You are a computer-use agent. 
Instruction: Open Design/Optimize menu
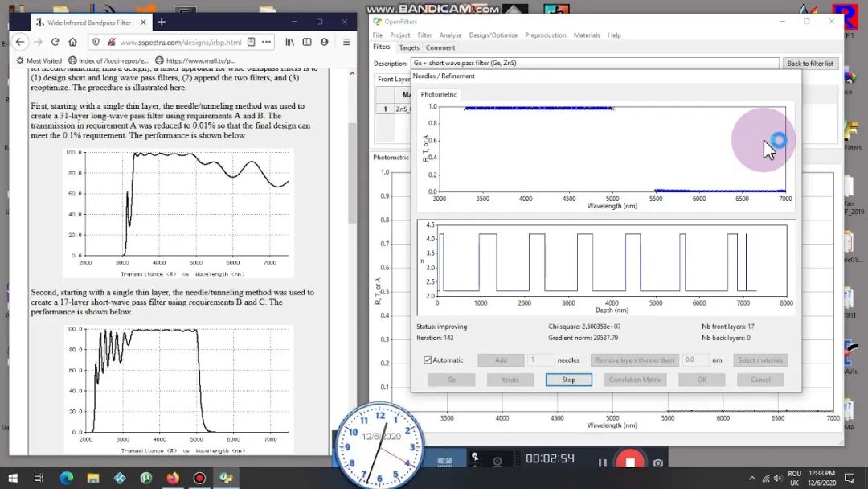(x=493, y=35)
